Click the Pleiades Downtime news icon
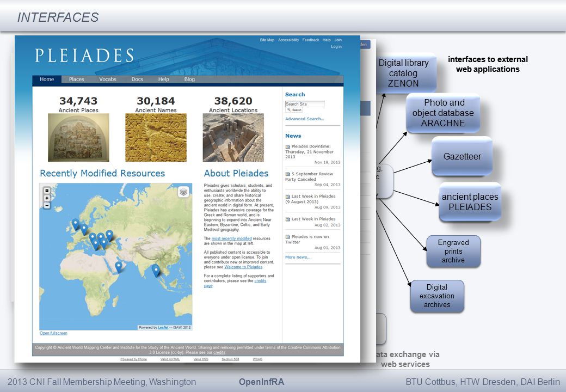This screenshot has height=392, width=566. [x=288, y=146]
